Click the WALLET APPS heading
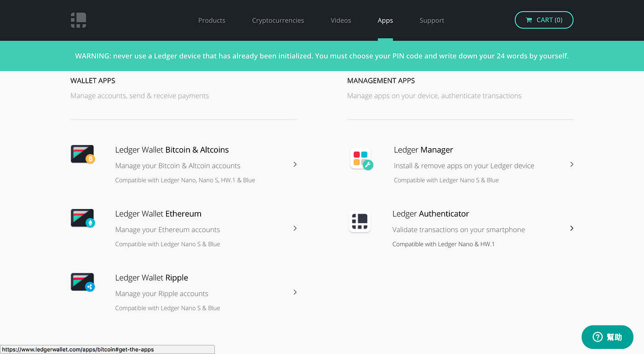 (93, 81)
